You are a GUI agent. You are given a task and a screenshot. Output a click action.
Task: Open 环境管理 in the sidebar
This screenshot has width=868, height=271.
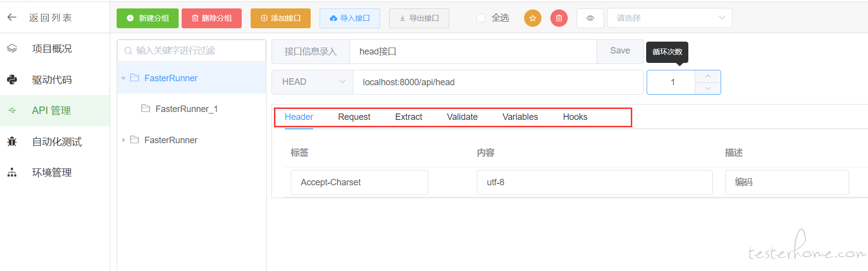(x=52, y=172)
